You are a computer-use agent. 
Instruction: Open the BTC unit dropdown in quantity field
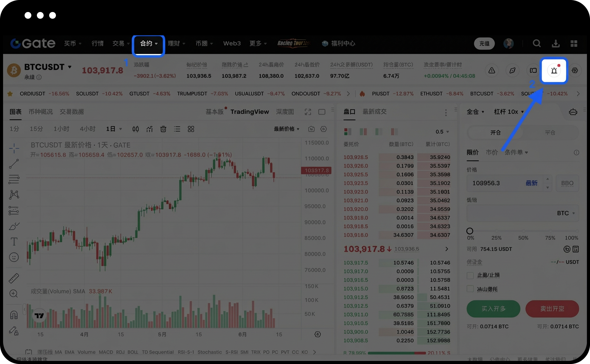[x=566, y=213]
